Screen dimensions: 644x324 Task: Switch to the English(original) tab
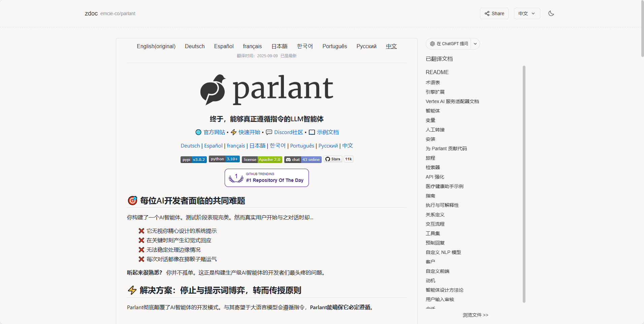point(156,46)
